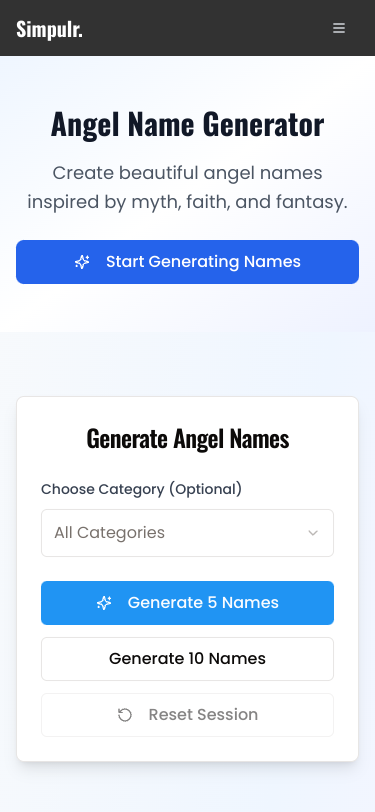
Task: Click the empty white area inside the generator card
Action: (x=188, y=749)
